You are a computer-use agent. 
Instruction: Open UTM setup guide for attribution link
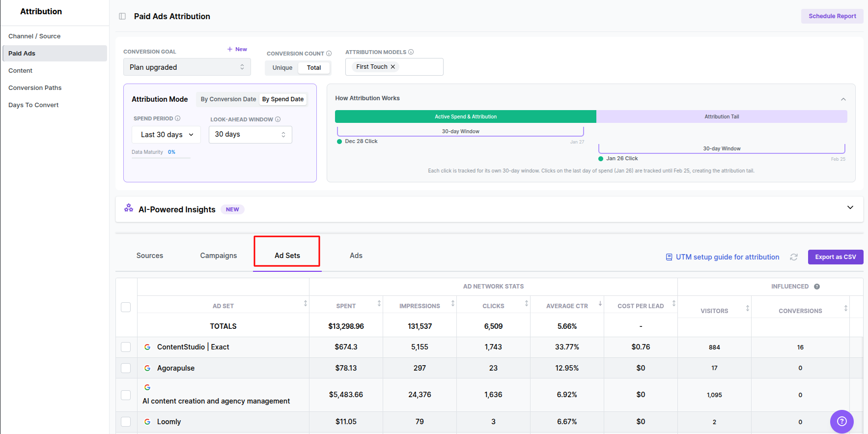coord(727,257)
